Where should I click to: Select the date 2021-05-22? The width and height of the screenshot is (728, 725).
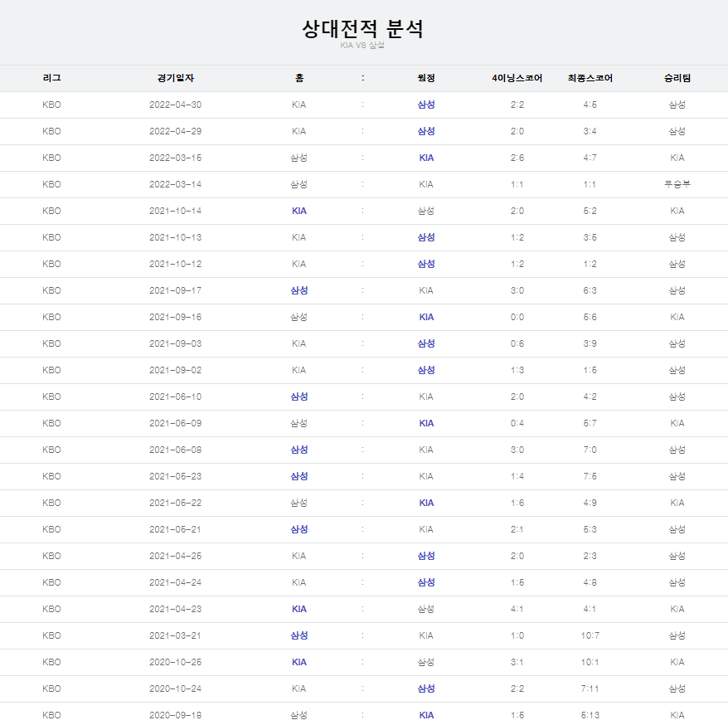pyautogui.click(x=176, y=503)
